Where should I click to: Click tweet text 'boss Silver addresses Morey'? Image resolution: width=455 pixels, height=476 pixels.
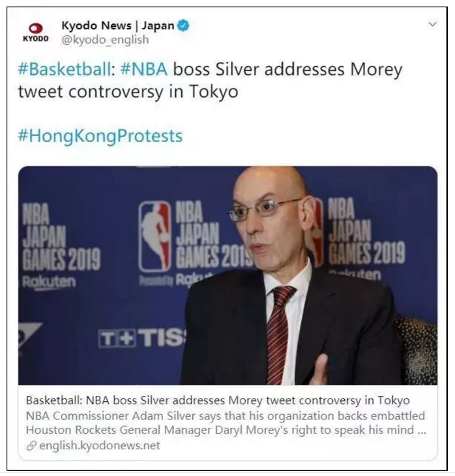288,69
